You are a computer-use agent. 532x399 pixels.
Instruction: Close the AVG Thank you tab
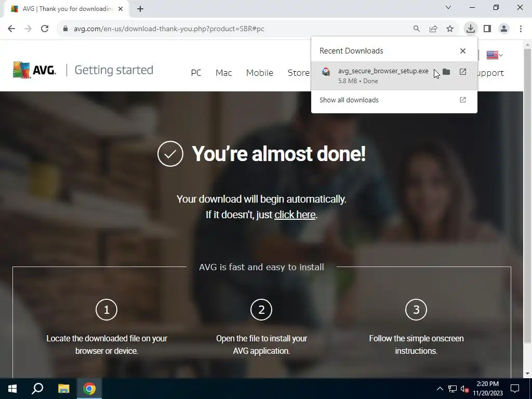(121, 9)
